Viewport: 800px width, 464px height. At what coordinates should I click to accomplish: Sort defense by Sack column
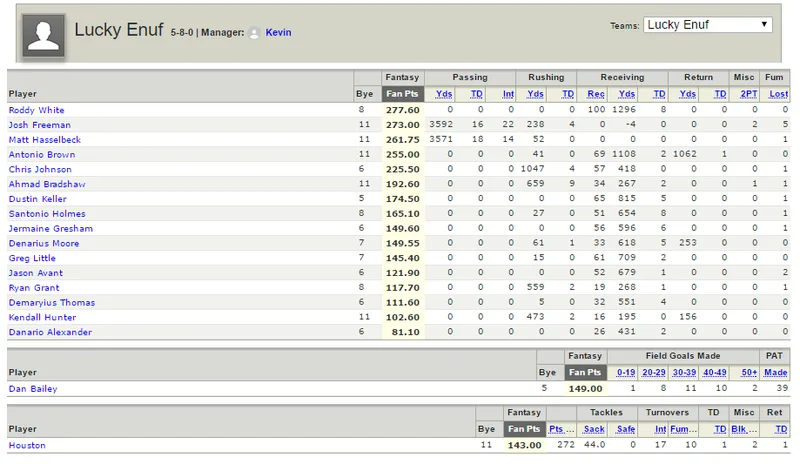[594, 429]
